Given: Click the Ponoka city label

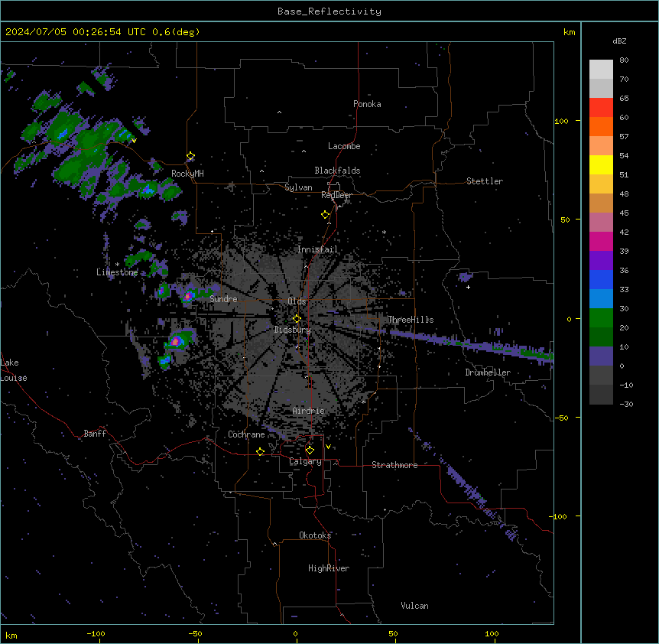Looking at the screenshot, I should [367, 104].
